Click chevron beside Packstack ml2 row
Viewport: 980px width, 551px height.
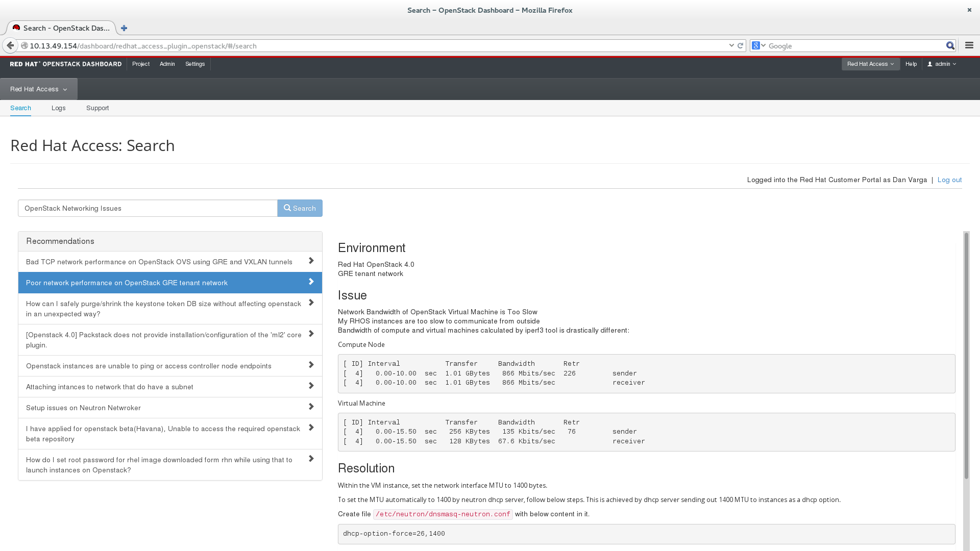tap(311, 334)
